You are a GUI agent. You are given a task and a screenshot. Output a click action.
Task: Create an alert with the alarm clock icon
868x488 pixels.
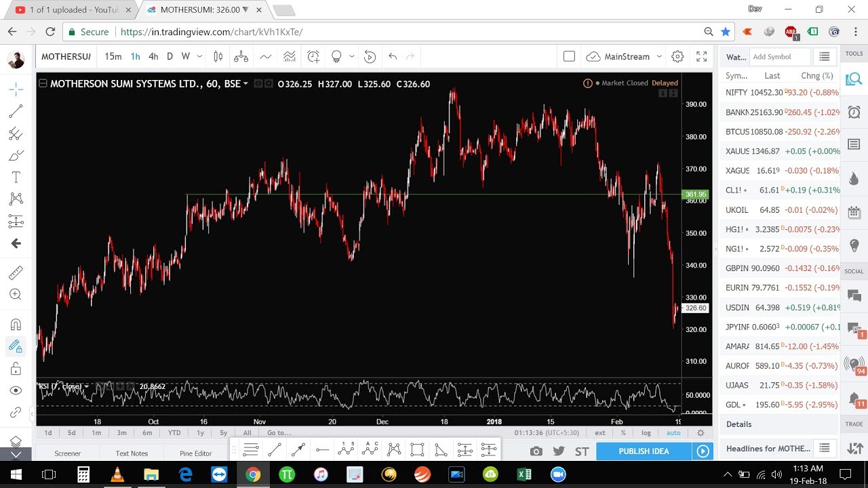click(313, 57)
